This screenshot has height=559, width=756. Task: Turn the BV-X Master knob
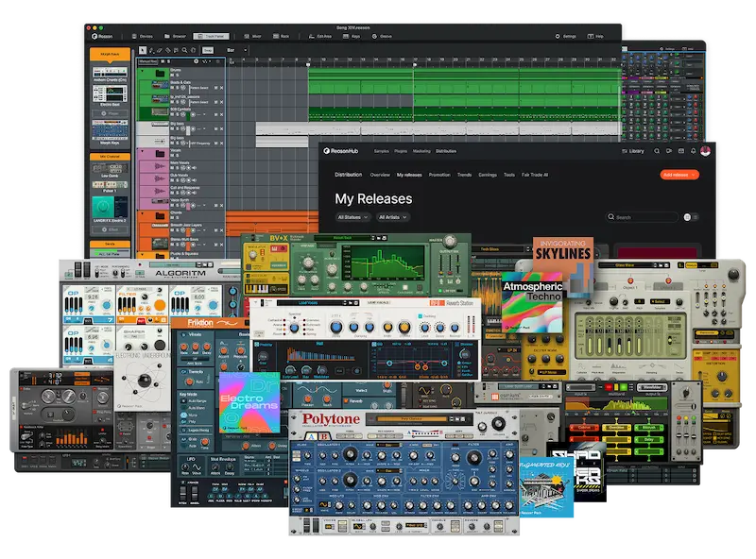click(x=450, y=241)
